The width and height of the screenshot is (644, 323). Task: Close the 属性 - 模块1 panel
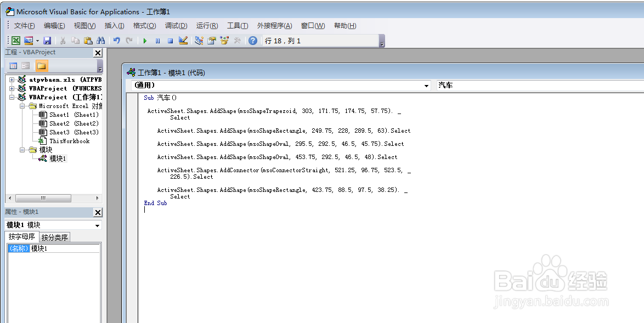coord(98,212)
